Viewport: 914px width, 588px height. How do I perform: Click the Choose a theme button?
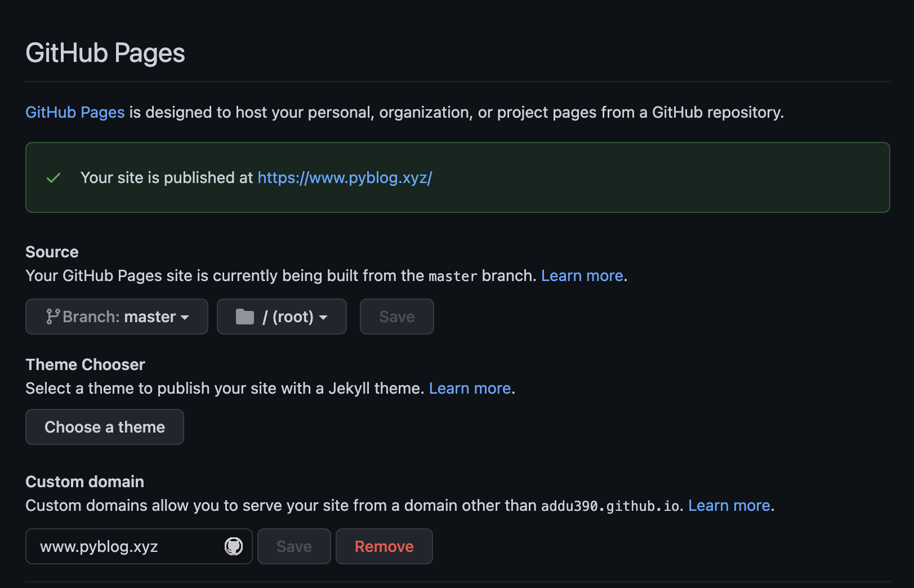pos(105,427)
